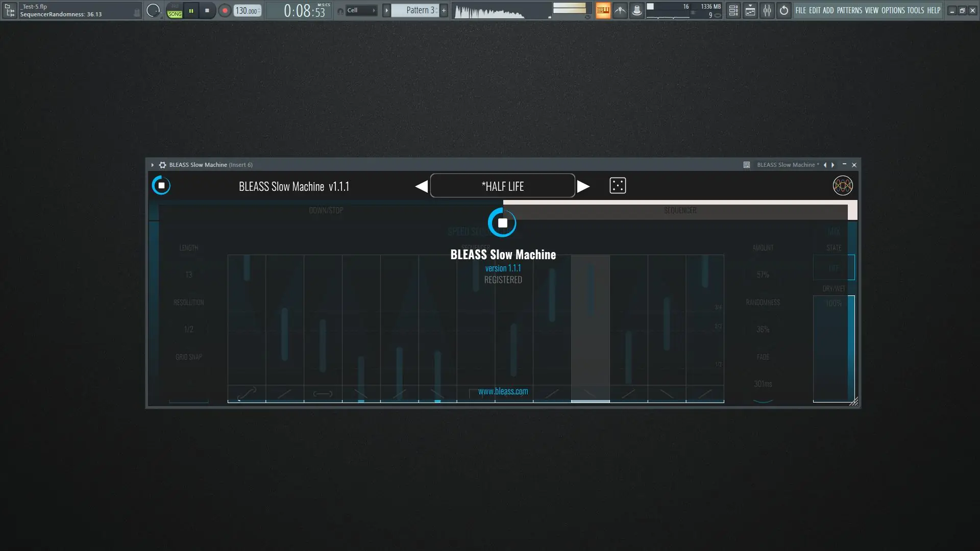Viewport: 980px width, 551px height.
Task: Pause playback in the transport bar
Action: pyautogui.click(x=191, y=10)
